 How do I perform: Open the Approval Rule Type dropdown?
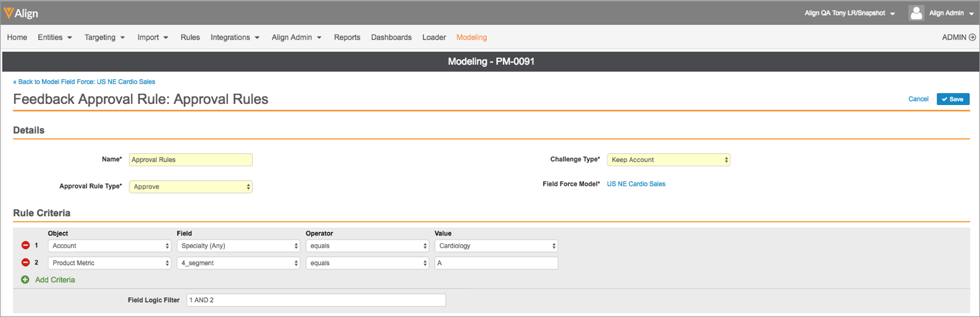190,187
